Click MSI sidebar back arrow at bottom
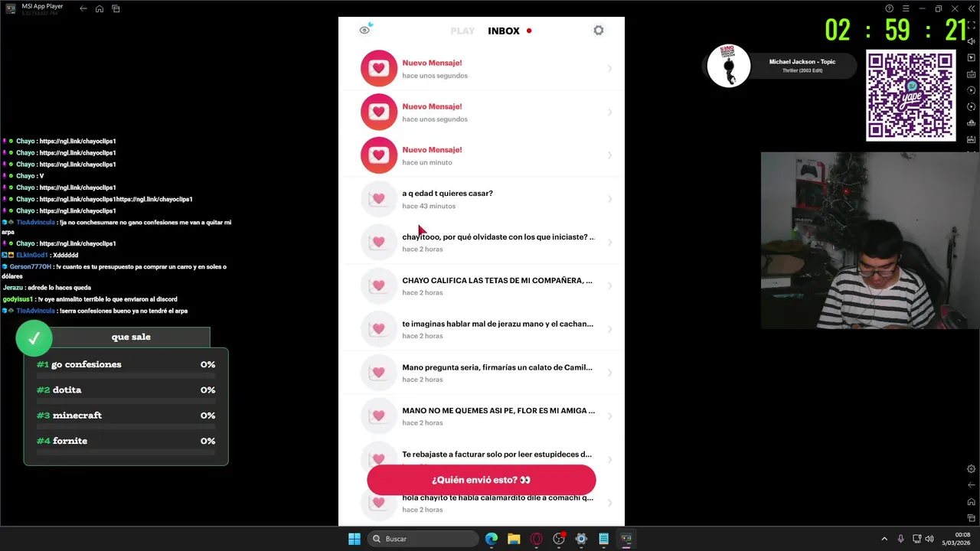The width and height of the screenshot is (980, 551). tap(972, 485)
